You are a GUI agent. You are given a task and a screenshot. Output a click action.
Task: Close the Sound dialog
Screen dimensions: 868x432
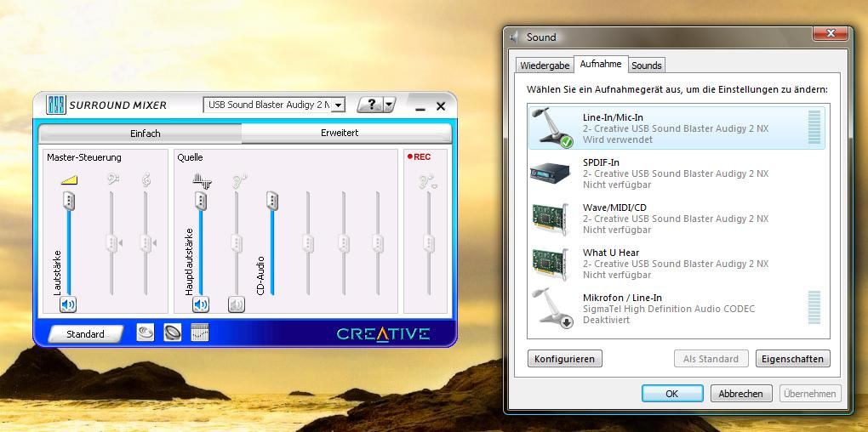pos(830,34)
